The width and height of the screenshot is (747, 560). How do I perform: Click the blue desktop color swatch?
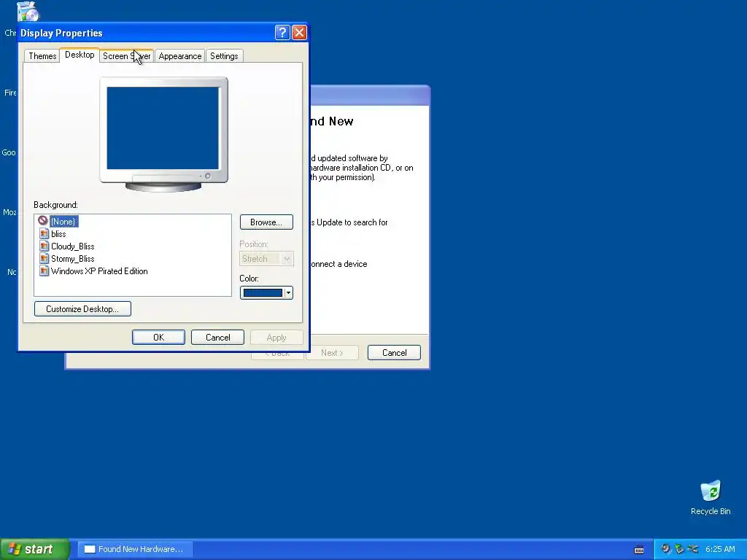[263, 293]
